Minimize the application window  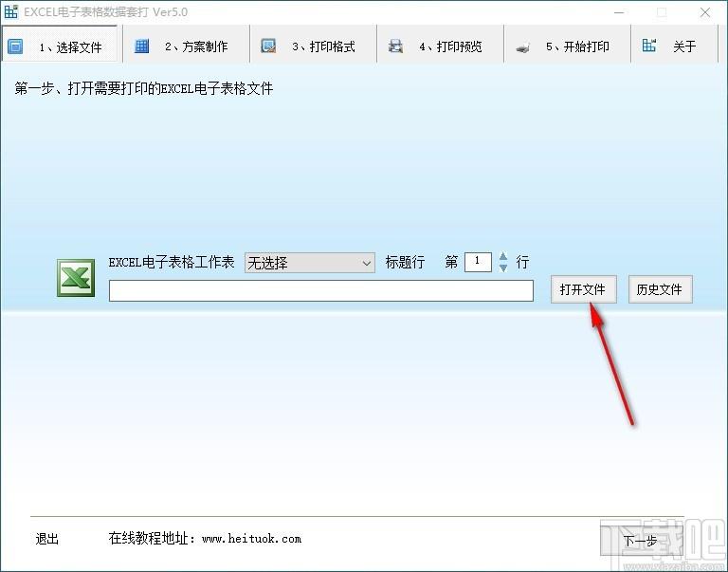(x=619, y=12)
